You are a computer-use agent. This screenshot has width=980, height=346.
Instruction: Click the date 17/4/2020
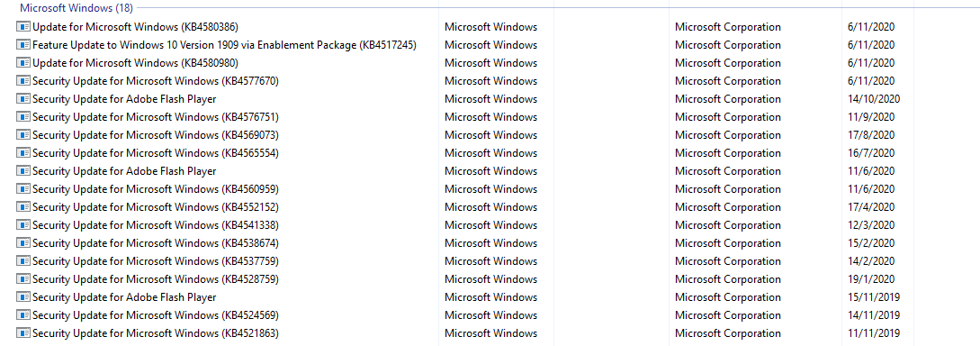(x=871, y=207)
